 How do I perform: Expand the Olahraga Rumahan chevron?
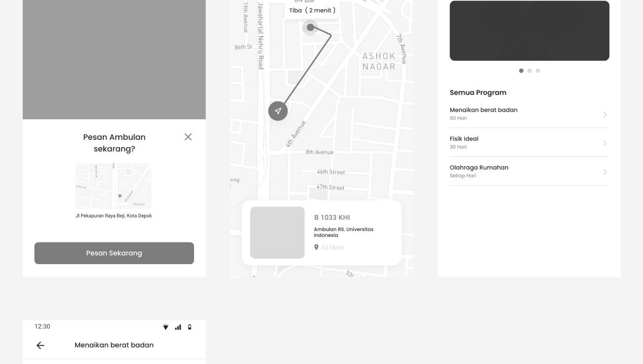(605, 171)
